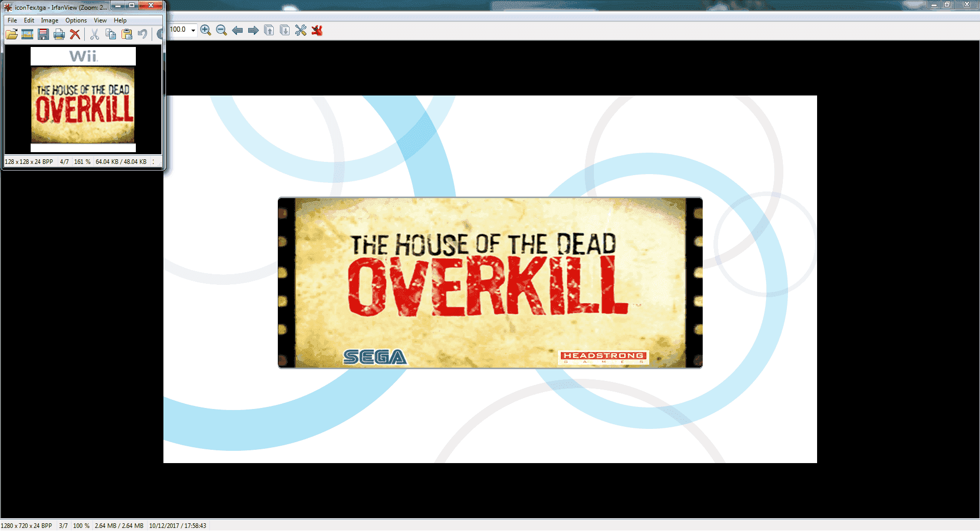
Task: Click the House of the Dead banner image
Action: pos(490,282)
